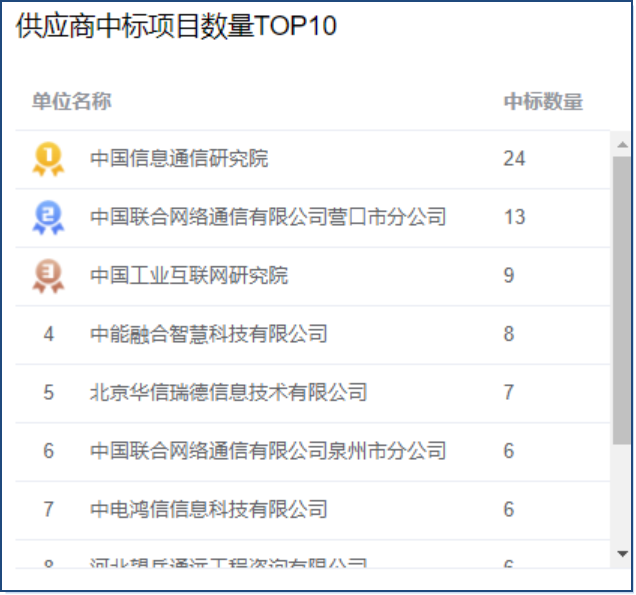The width and height of the screenshot is (636, 595).
Task: Click rank number 4 in the list
Action: [49, 334]
